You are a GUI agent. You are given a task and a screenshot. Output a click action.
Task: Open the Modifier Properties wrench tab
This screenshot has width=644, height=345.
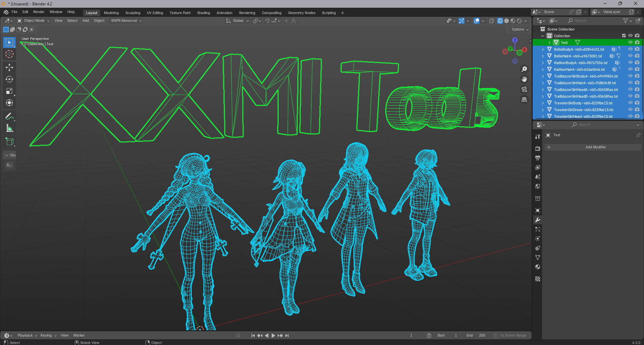tap(538, 220)
